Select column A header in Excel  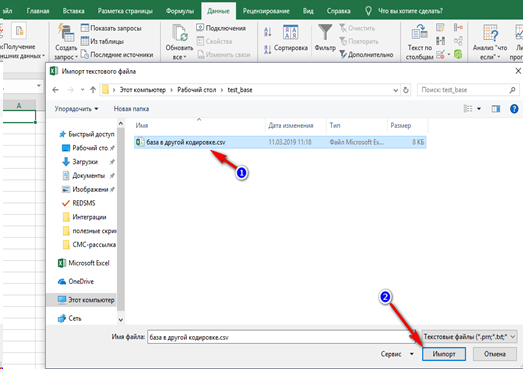[19, 105]
